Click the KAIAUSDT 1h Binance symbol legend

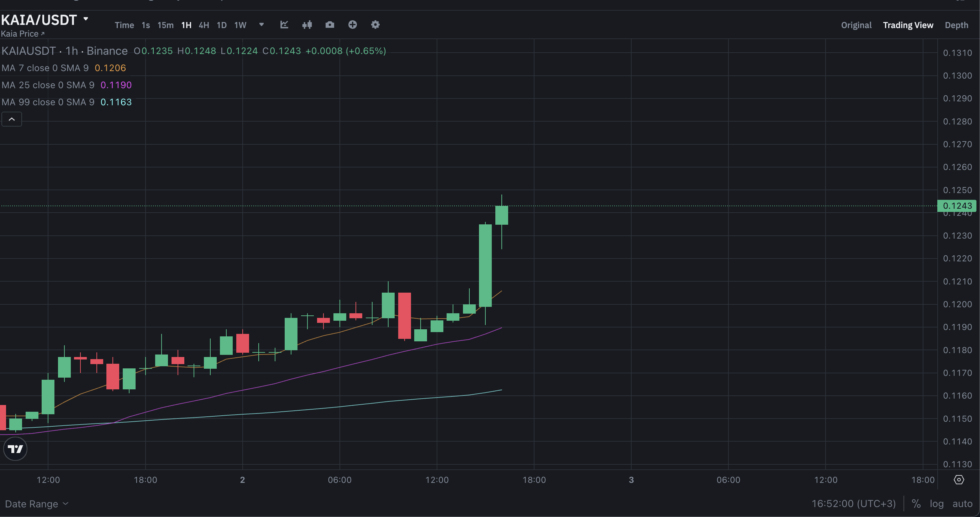click(65, 51)
